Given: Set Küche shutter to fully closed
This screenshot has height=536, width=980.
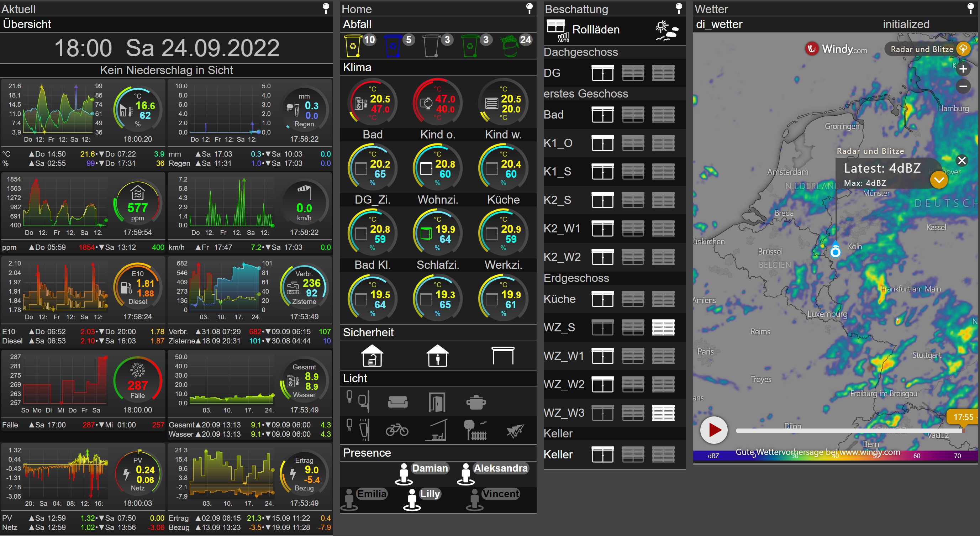Looking at the screenshot, I should click(x=663, y=299).
